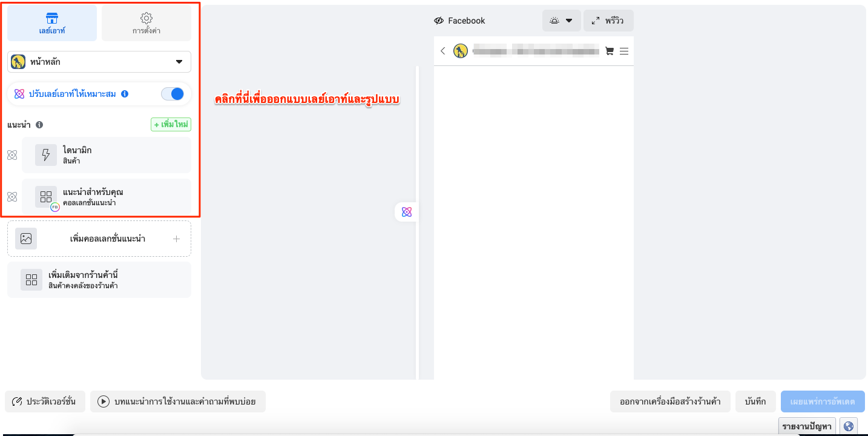
Task: Click atom icon left of แนะนำสำหรับคุณ row
Action: coord(12,196)
